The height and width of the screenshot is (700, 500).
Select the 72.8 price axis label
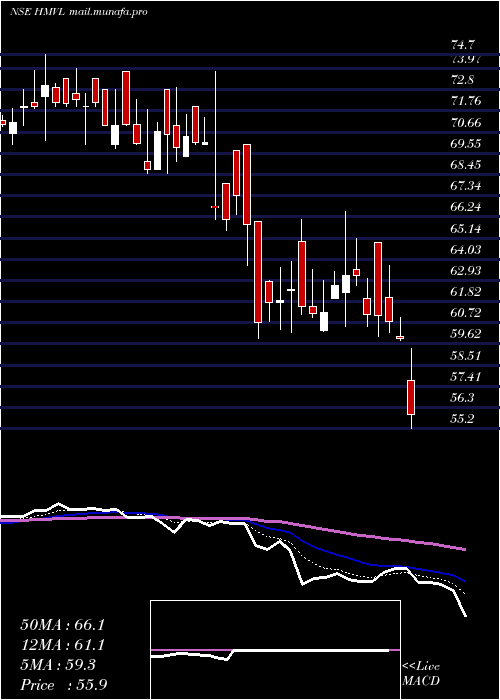(x=462, y=80)
